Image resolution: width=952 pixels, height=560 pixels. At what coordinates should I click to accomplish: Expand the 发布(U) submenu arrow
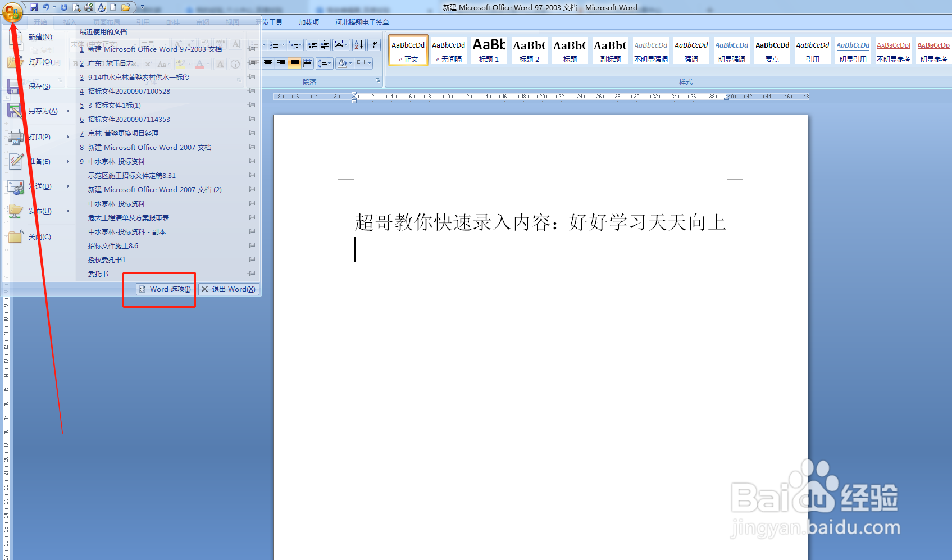click(68, 211)
